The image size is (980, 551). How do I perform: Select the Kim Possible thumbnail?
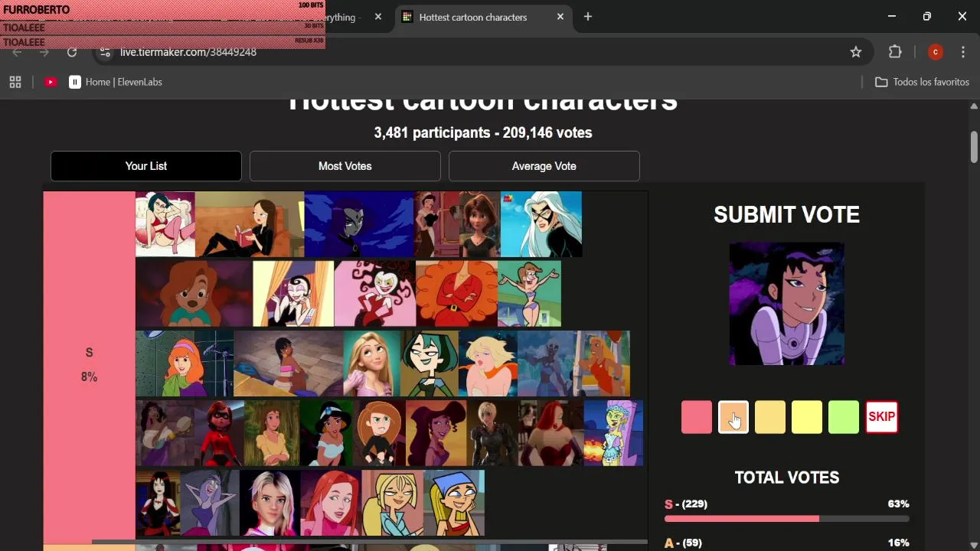tap(379, 433)
